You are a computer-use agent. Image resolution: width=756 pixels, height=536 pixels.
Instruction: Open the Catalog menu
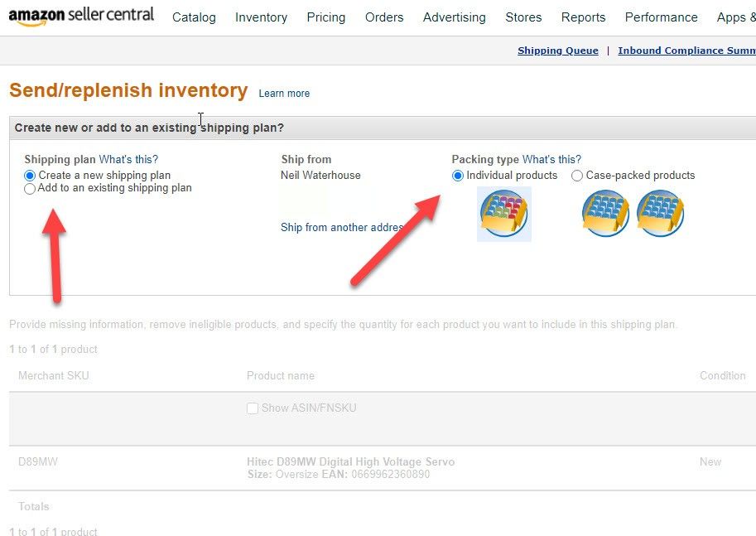coord(194,17)
